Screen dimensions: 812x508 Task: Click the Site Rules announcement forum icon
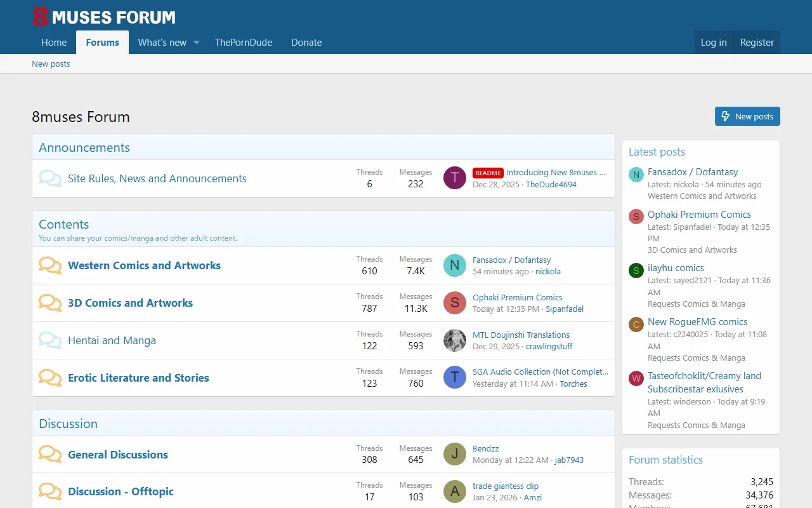(50, 178)
